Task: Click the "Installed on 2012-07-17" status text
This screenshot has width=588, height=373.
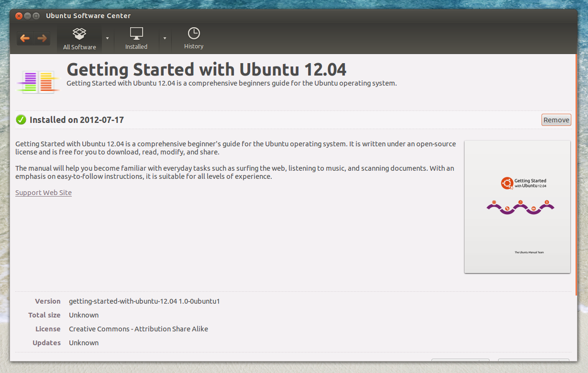Action: click(x=77, y=120)
